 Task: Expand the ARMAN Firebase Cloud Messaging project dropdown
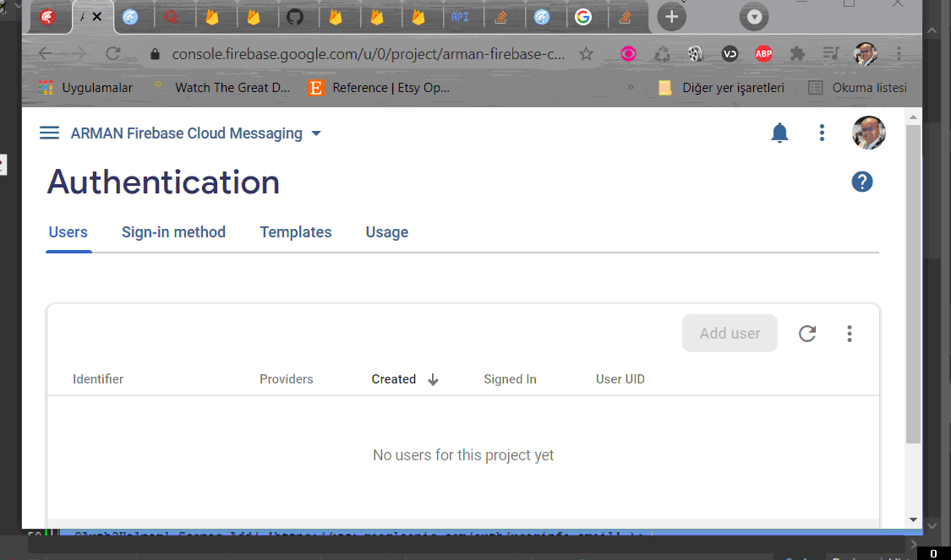click(x=316, y=133)
